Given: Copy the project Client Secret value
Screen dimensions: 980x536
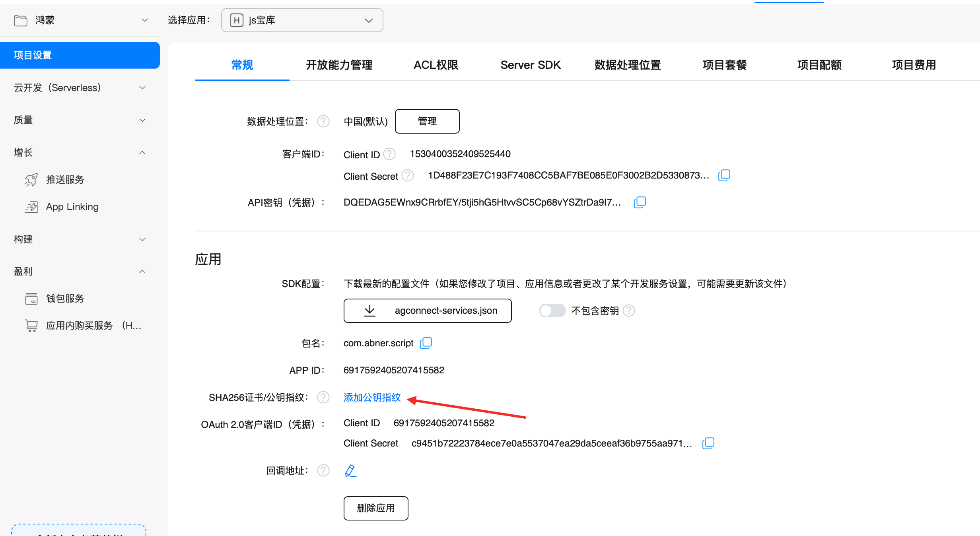Looking at the screenshot, I should pyautogui.click(x=724, y=175).
